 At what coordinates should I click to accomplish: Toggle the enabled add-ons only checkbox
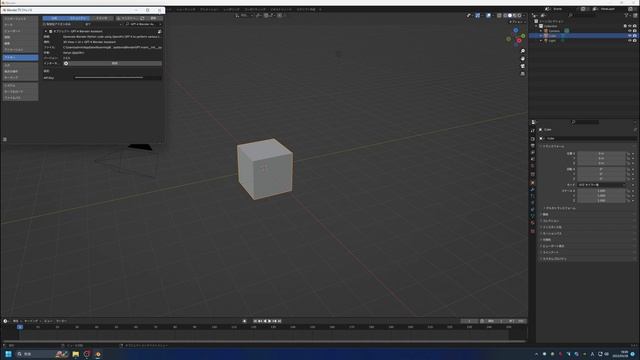pos(44,24)
